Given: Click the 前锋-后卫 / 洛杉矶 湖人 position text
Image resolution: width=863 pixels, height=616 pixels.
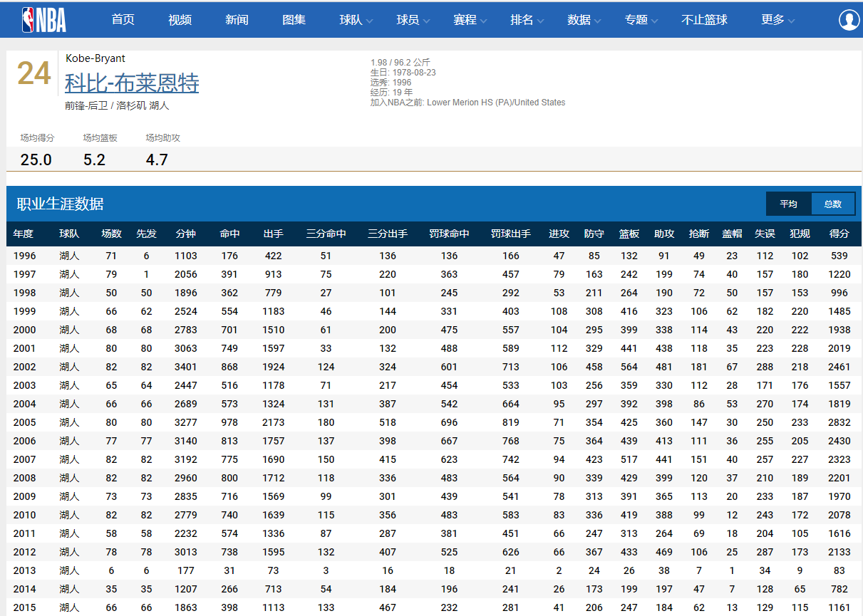Looking at the screenshot, I should click(x=117, y=105).
